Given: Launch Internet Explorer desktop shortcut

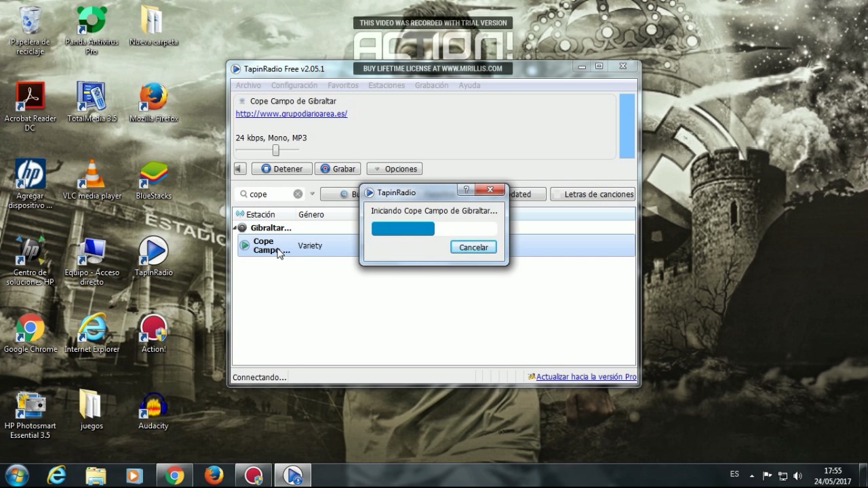Looking at the screenshot, I should [92, 333].
